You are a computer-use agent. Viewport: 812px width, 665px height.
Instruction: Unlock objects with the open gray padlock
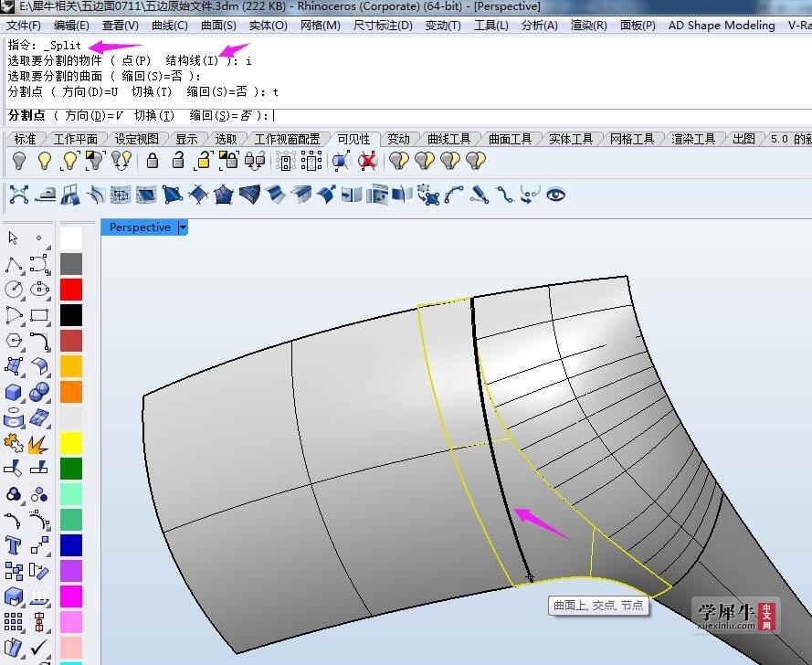[178, 161]
